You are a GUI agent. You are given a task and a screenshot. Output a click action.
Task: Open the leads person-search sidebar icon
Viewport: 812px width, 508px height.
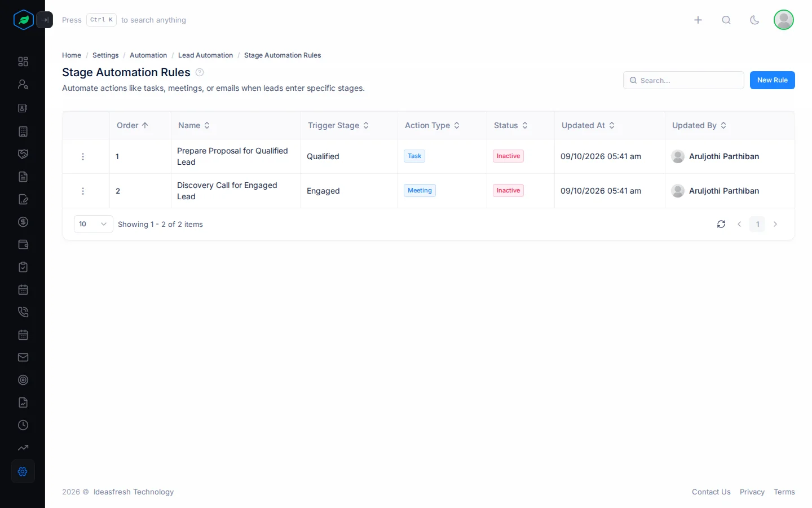(x=23, y=85)
